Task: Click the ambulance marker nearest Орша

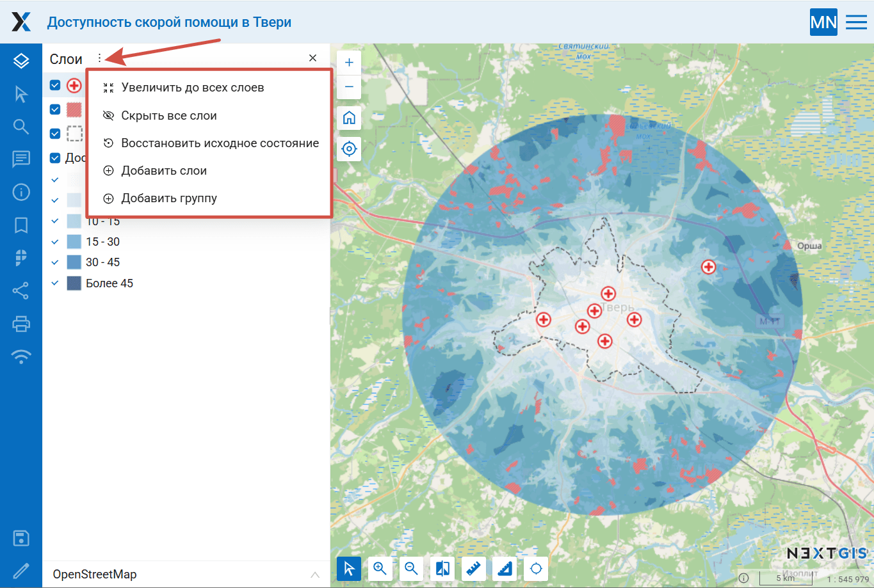Action: (x=708, y=267)
